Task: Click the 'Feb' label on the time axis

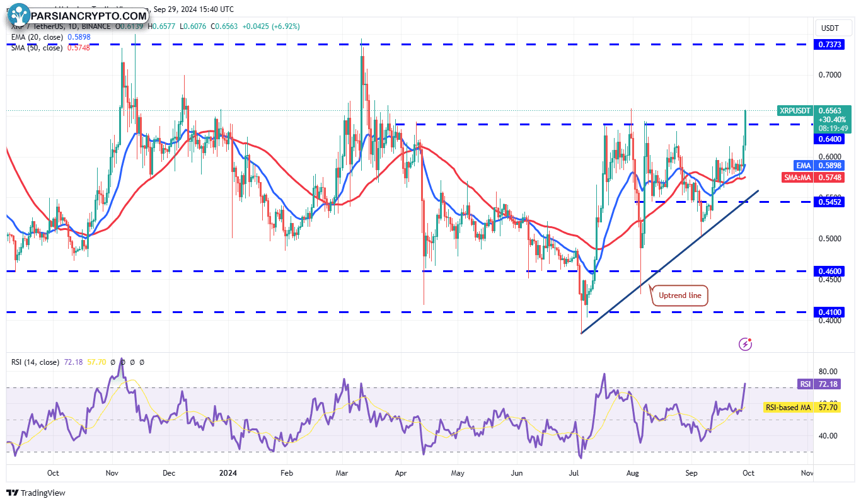Action: coord(287,472)
